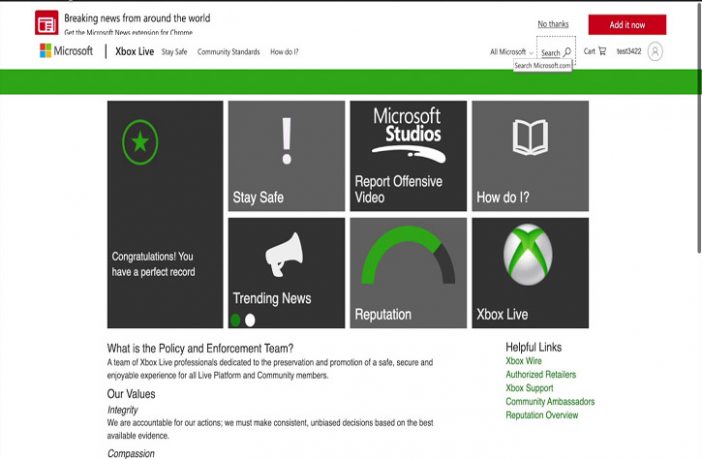Expand the All Microsoft dropdown

click(x=511, y=52)
